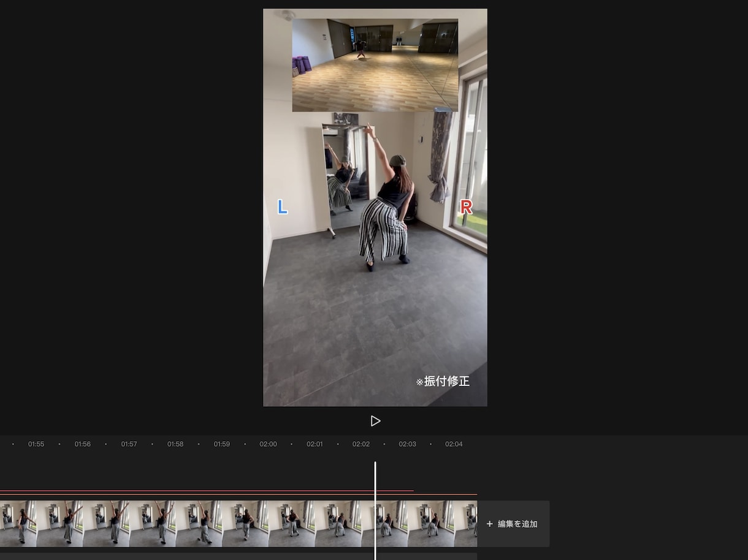Click the 01:58 mark on the ruler
This screenshot has height=560, width=748.
pyautogui.click(x=175, y=444)
